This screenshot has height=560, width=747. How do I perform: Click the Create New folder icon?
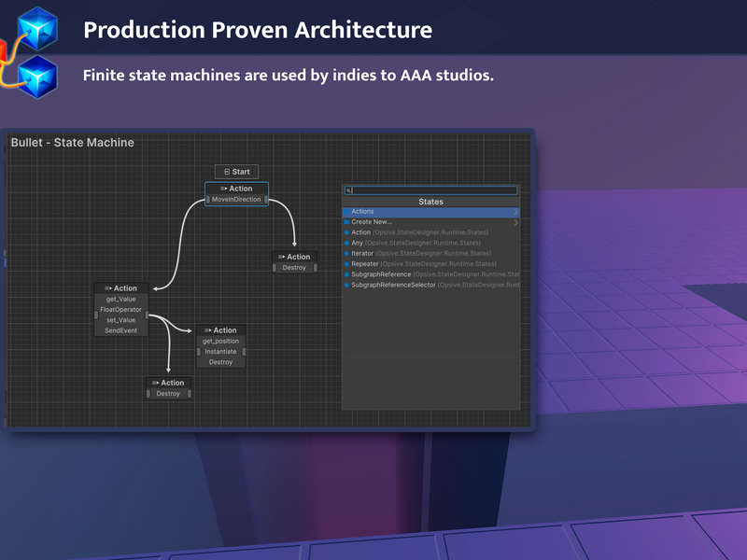tap(346, 222)
